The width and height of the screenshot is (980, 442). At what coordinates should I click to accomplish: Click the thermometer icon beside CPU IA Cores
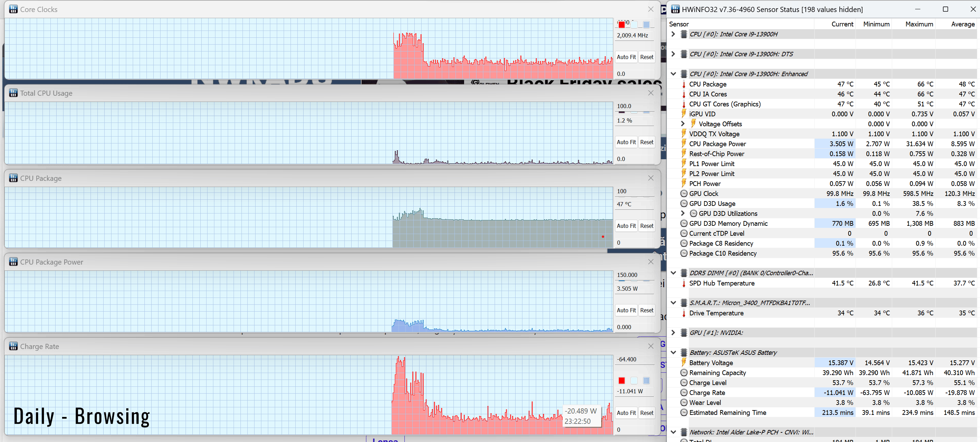tap(684, 94)
